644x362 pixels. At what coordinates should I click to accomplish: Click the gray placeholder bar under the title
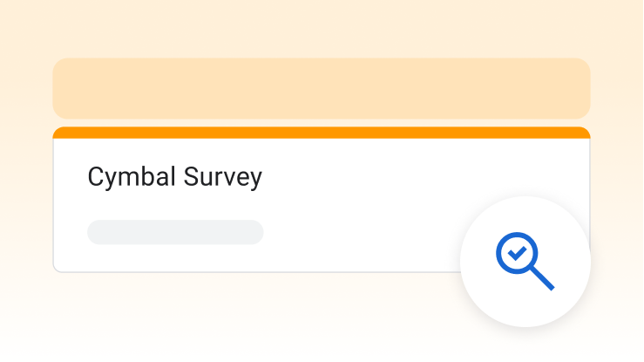click(x=175, y=232)
